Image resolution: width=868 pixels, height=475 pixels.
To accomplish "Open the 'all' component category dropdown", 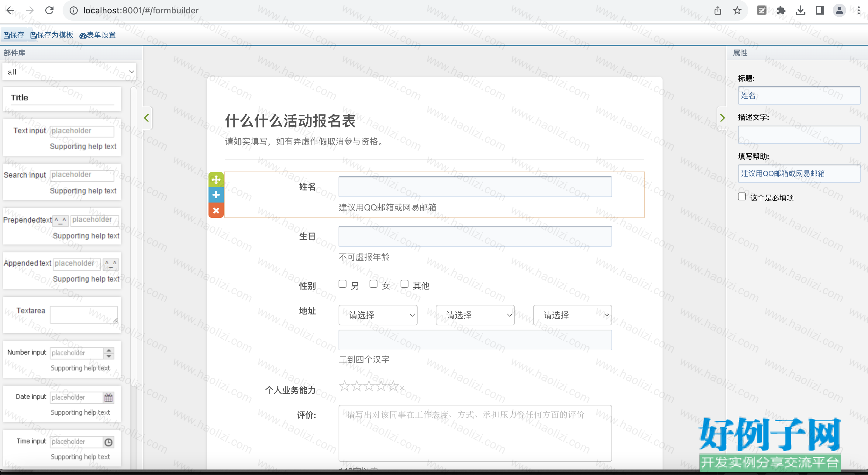I will point(69,72).
